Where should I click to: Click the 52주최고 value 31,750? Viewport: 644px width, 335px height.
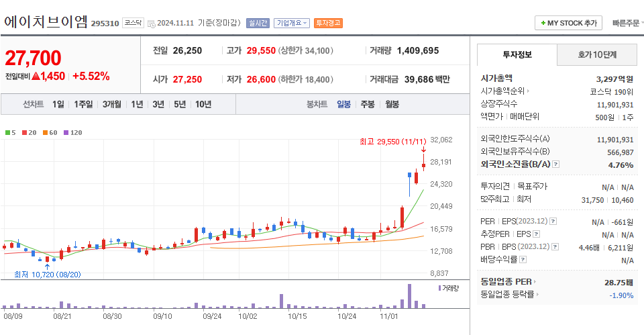click(592, 200)
